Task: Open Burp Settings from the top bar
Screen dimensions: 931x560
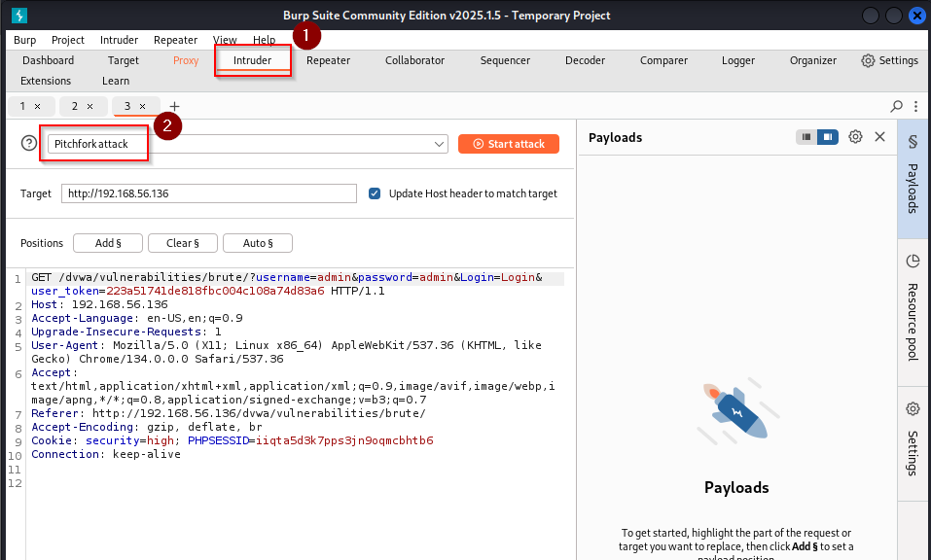Action: 889,60
